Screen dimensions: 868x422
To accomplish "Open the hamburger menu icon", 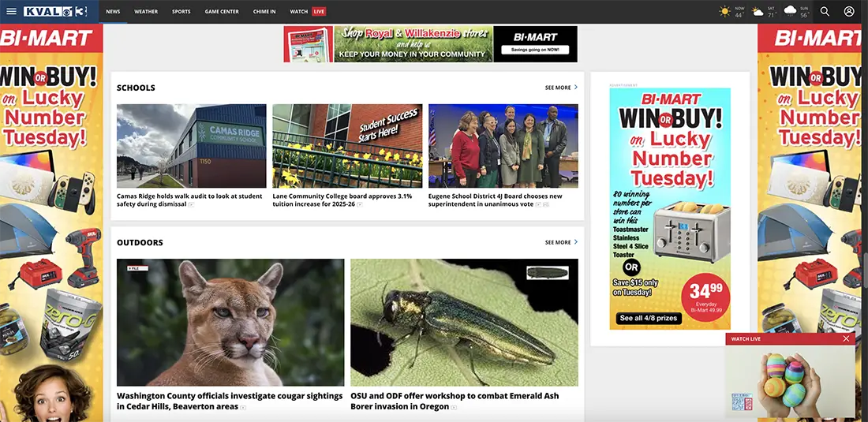I will [12, 11].
